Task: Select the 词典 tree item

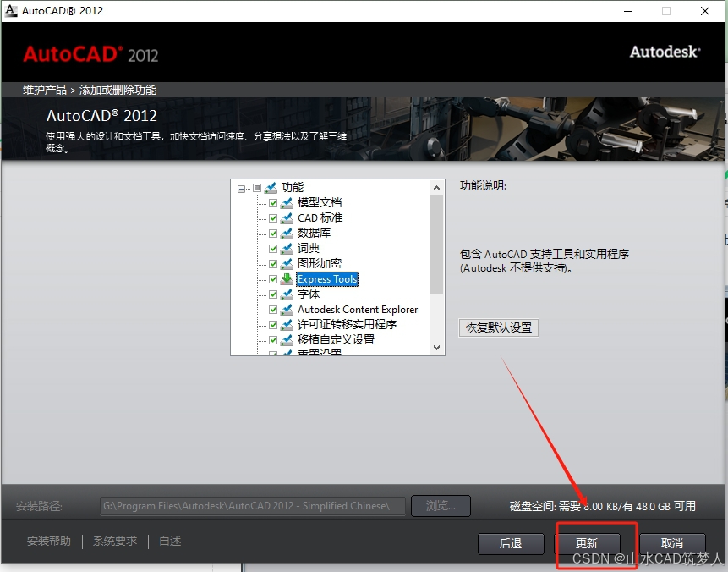Action: click(309, 248)
